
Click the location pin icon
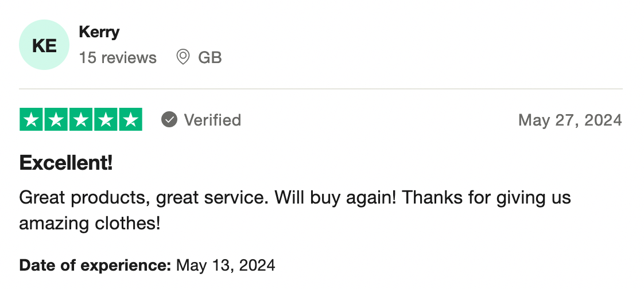[x=183, y=57]
